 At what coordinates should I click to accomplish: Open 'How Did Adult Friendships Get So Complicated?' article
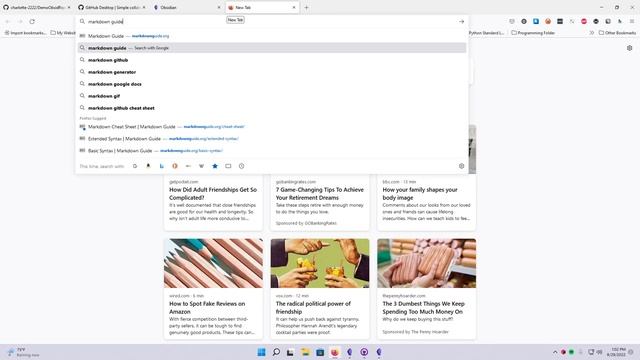click(213, 193)
